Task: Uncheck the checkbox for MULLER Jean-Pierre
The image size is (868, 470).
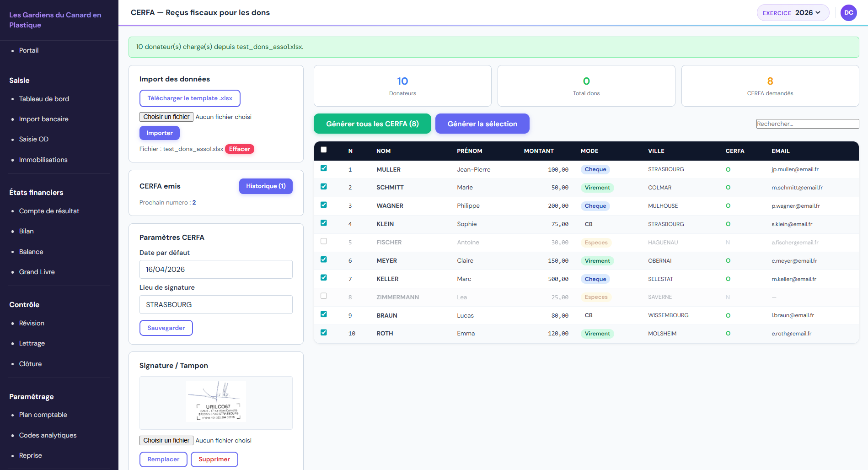Action: pos(324,168)
